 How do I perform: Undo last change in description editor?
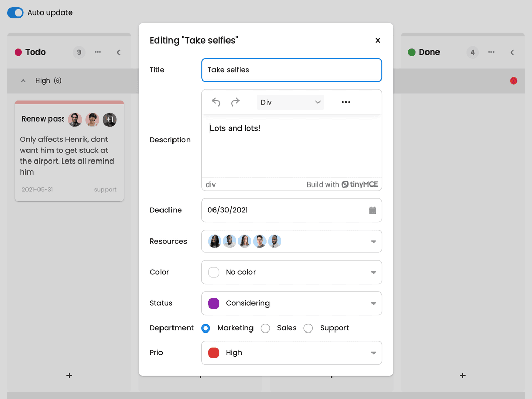pyautogui.click(x=216, y=102)
